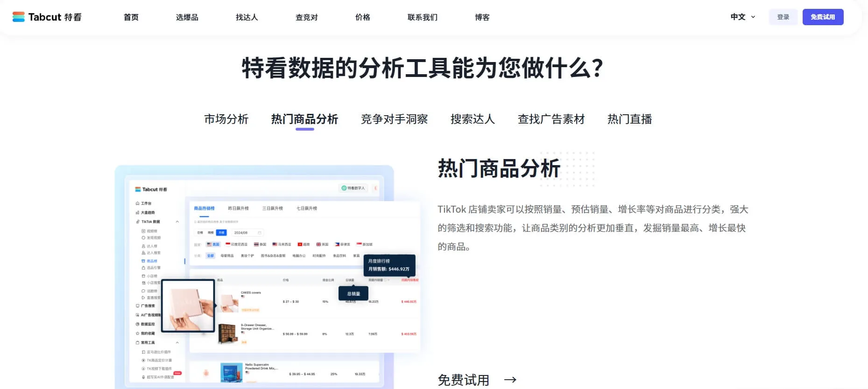868x389 pixels.
Task: Open the 价格 navigation item
Action: [x=363, y=17]
